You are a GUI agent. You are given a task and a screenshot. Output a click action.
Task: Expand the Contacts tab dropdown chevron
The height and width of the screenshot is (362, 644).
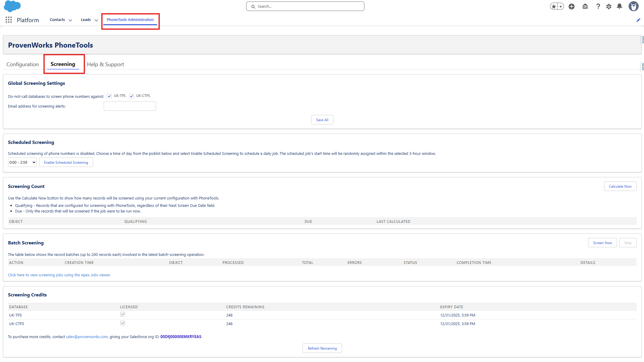click(x=70, y=20)
